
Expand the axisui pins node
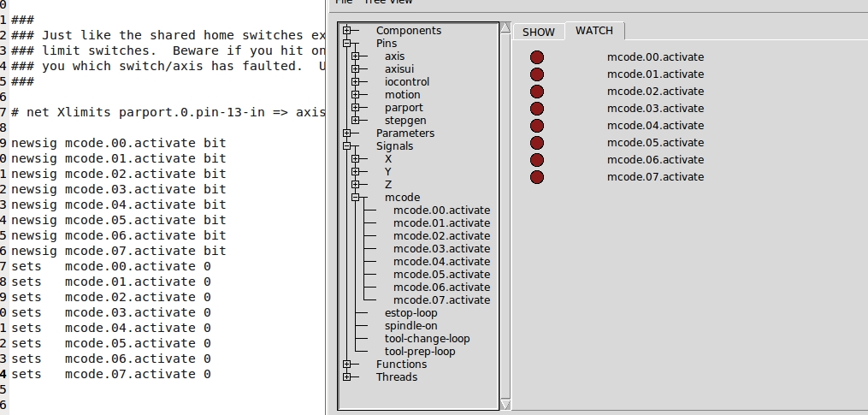356,68
